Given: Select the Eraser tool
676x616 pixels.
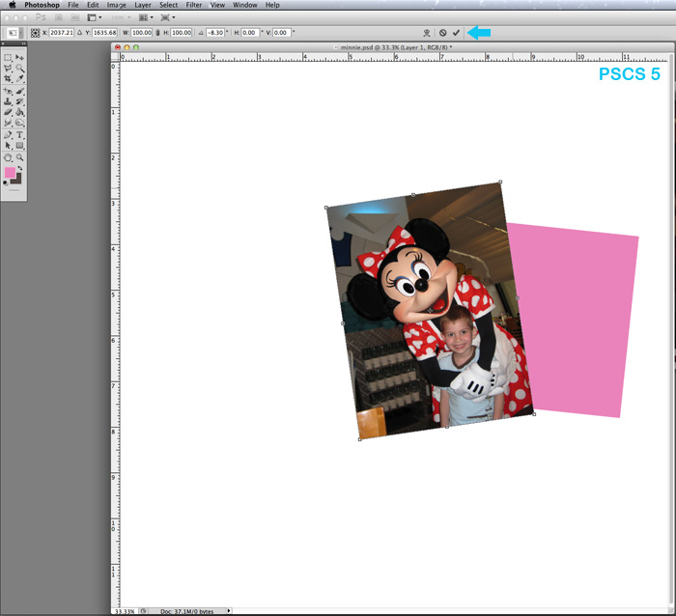Looking at the screenshot, I should coord(8,112).
